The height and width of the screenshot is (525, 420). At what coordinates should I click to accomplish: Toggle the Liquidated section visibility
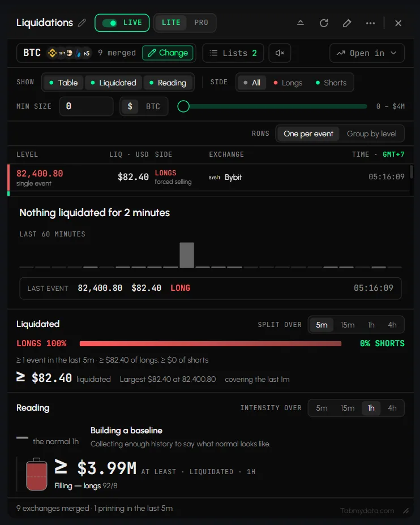coord(113,83)
